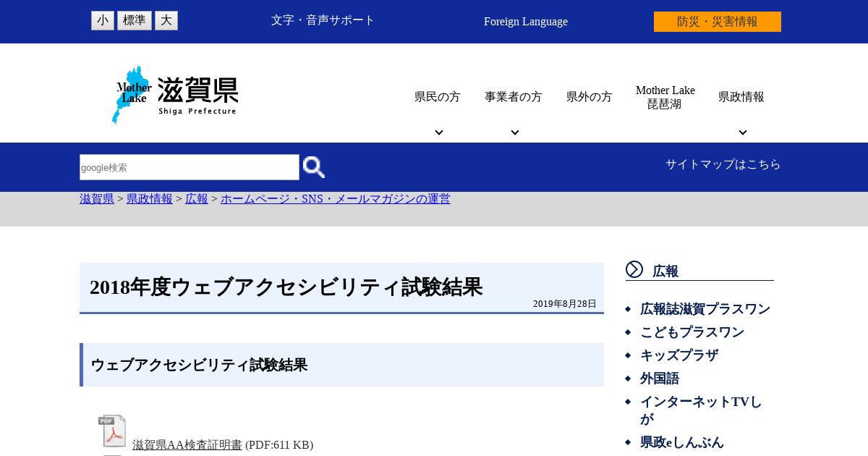This screenshot has height=456, width=868.
Task: Go to 広報 breadcrumb link
Action: coord(197,199)
